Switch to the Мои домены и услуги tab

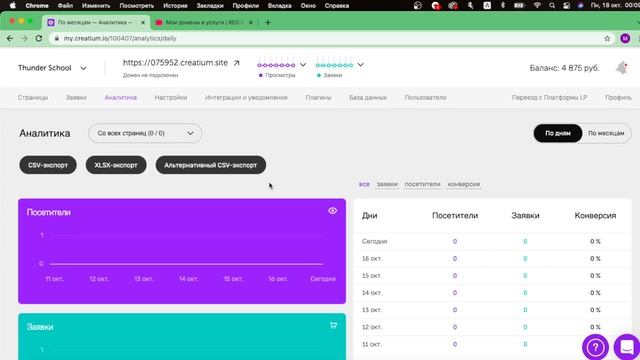204,22
